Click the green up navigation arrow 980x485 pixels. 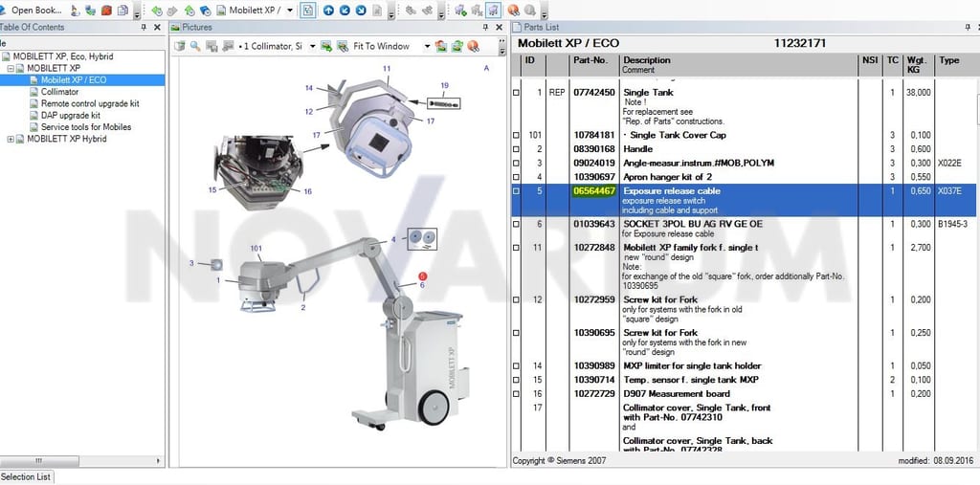coord(189,11)
